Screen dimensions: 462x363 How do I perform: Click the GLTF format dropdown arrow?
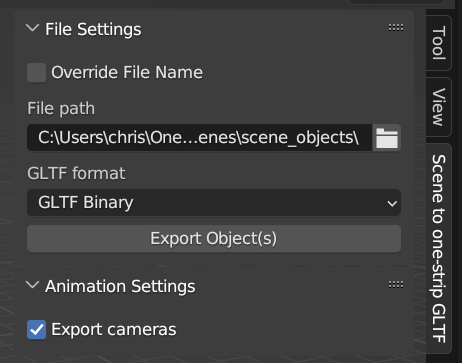(x=392, y=203)
